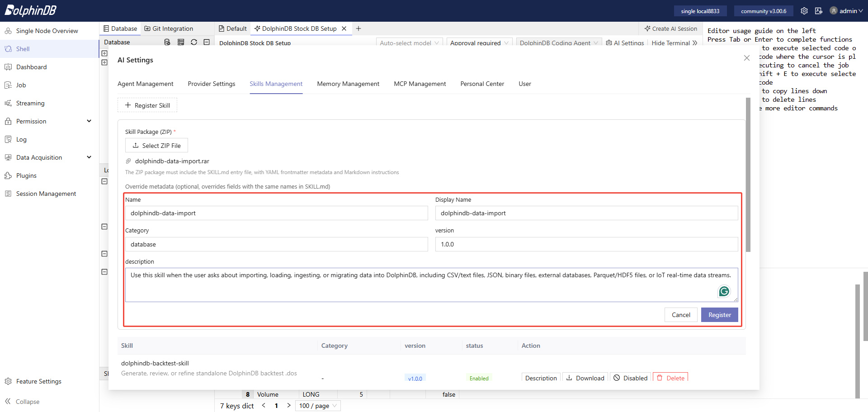The width and height of the screenshot is (868, 412).
Task: Go to next page of results
Action: (x=289, y=406)
